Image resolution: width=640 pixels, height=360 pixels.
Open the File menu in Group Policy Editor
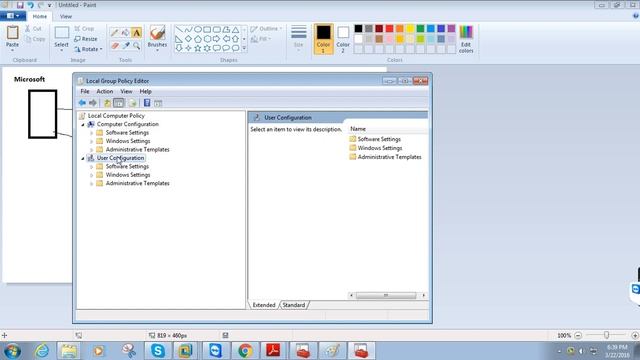85,91
